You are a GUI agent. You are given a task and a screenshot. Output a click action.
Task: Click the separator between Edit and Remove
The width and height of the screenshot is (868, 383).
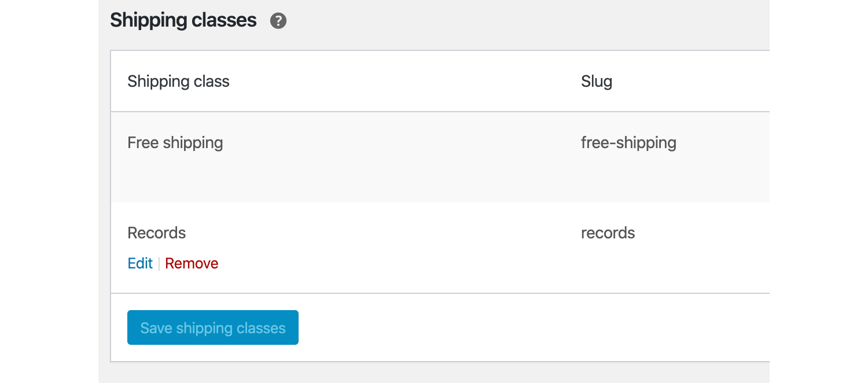point(159,264)
